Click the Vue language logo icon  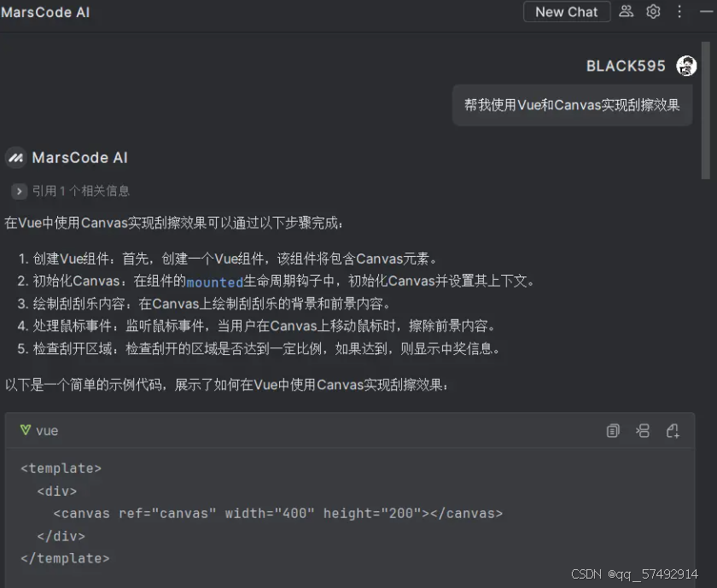click(26, 430)
